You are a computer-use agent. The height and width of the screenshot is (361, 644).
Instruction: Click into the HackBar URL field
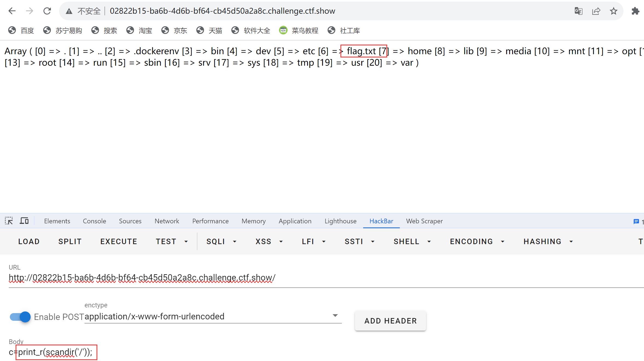pyautogui.click(x=326, y=278)
